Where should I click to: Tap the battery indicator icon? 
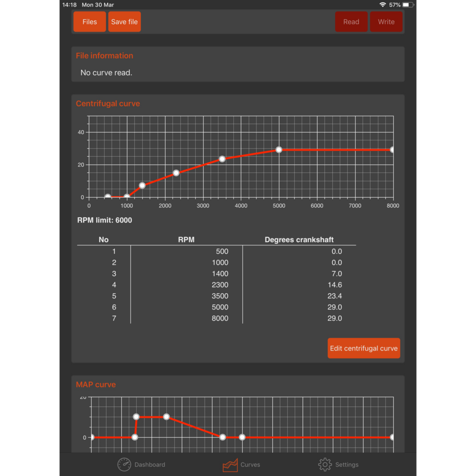(408, 5)
